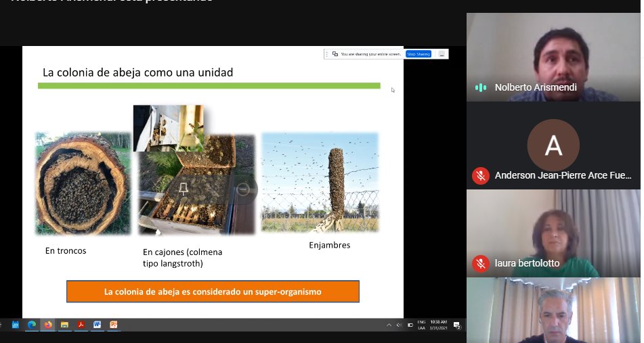Click the Stop Sharing button
The height and width of the screenshot is (343, 644).
(418, 54)
